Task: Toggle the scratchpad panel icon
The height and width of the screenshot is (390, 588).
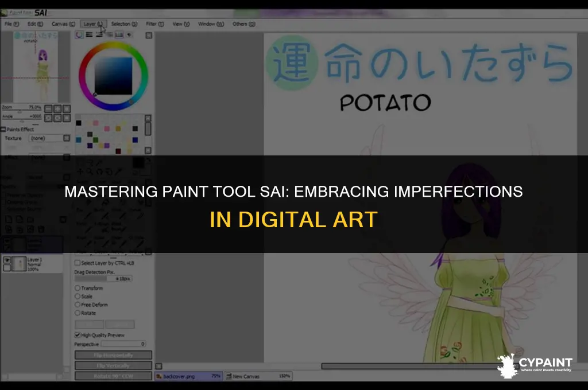Action: (129, 35)
